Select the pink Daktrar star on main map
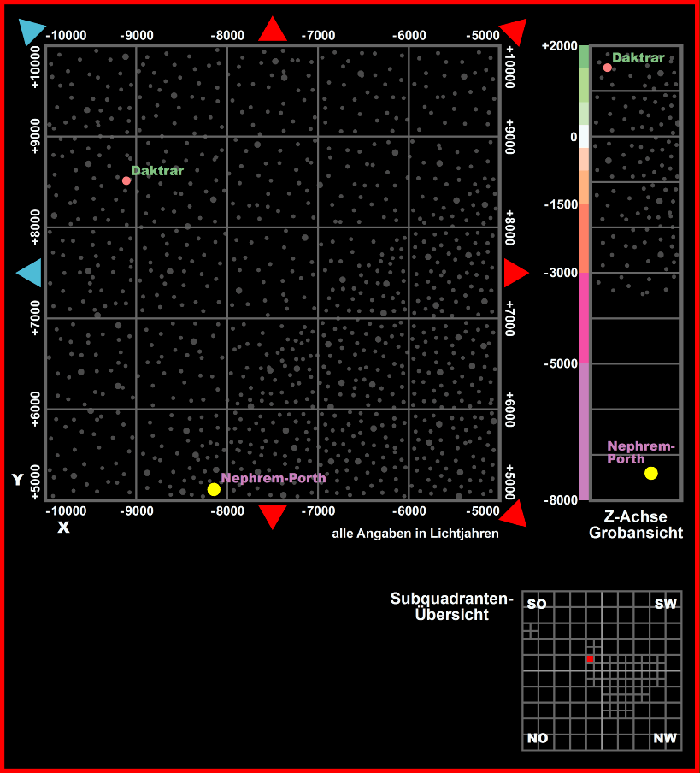 (x=126, y=180)
